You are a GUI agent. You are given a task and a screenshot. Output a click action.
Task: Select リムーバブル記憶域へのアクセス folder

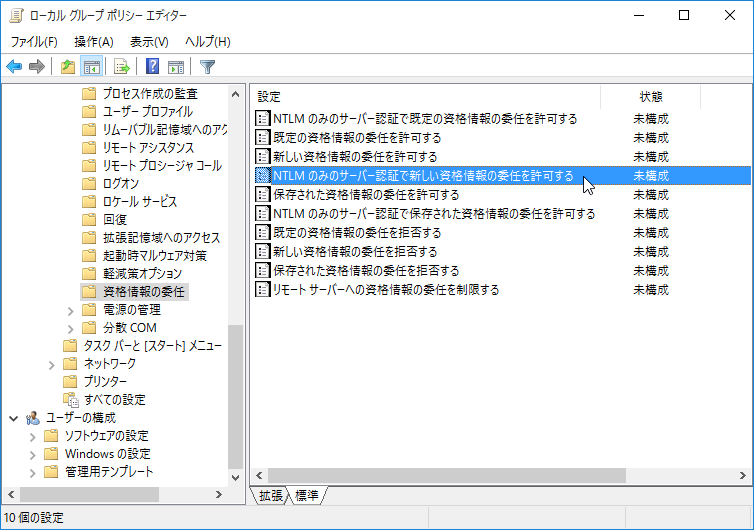[164, 129]
